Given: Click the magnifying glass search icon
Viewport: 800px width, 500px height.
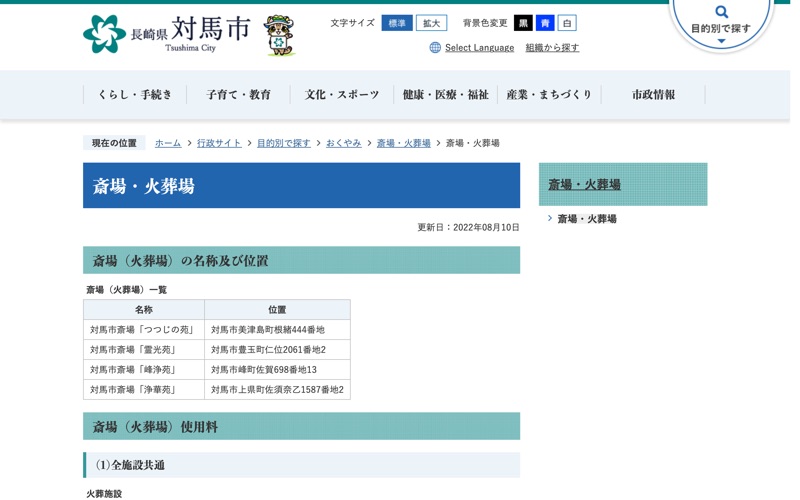Looking at the screenshot, I should point(721,11).
